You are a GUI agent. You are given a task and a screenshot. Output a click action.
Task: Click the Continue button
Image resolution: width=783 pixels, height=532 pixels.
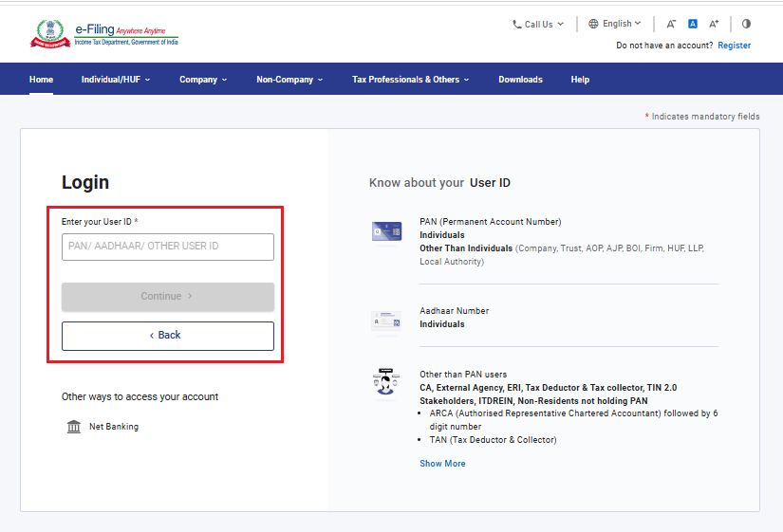coord(168,297)
